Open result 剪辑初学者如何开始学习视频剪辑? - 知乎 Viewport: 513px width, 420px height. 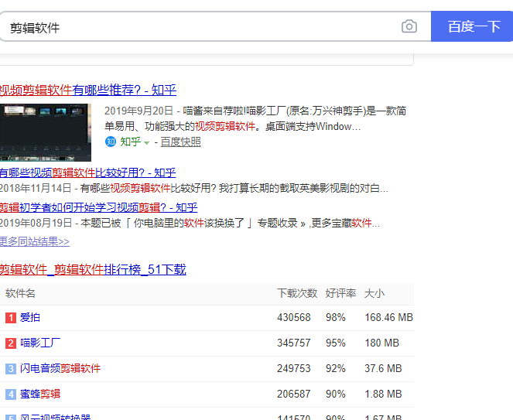(x=98, y=207)
